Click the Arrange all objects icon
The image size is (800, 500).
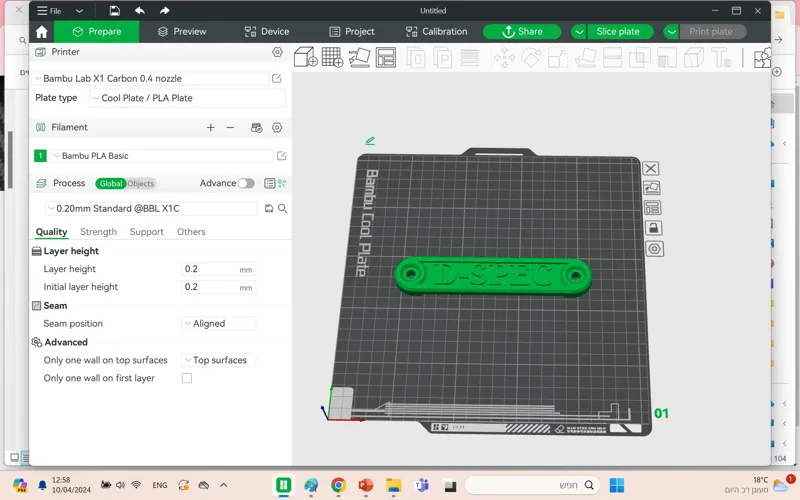tap(386, 57)
